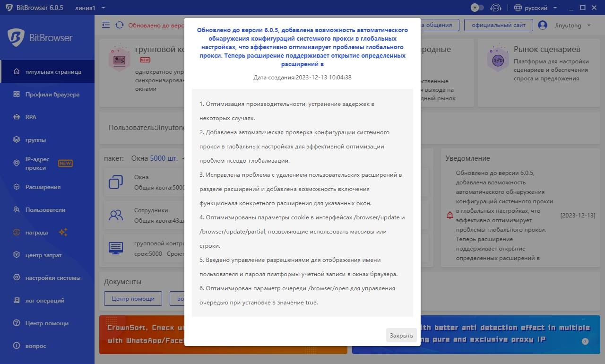Open Пользователи in the sidebar
This screenshot has width=605, height=364.
[x=47, y=210]
